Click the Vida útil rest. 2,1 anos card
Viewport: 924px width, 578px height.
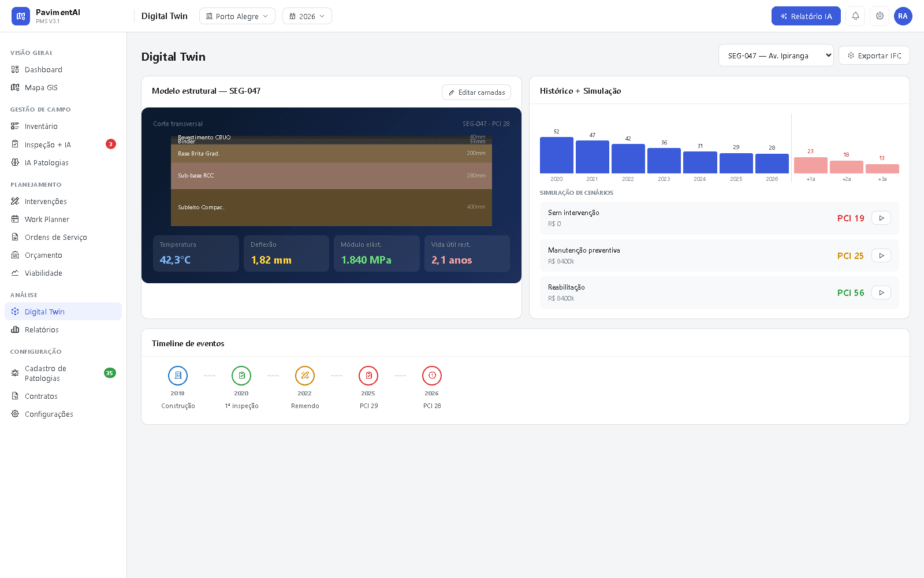click(467, 253)
